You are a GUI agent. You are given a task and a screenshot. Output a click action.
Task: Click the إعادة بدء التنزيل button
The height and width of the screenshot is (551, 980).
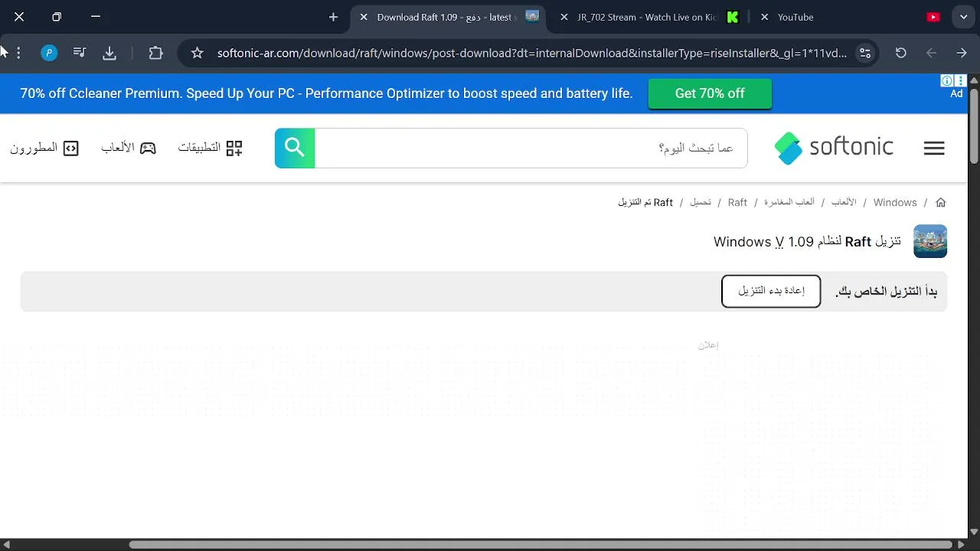coord(771,291)
